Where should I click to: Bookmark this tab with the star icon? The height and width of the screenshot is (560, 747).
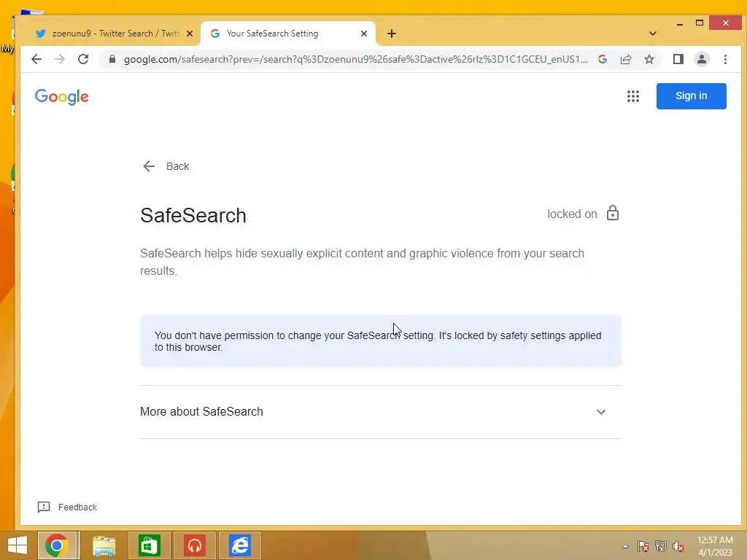649,59
